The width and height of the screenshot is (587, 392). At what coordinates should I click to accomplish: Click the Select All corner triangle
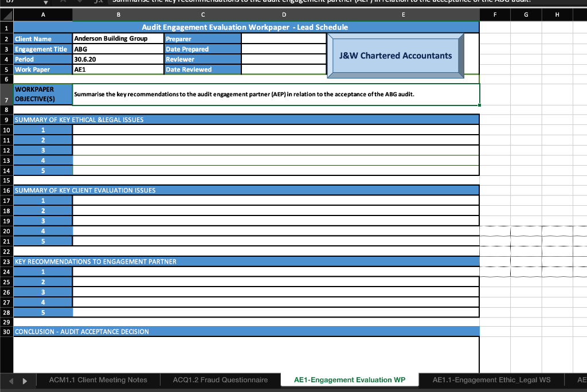pos(7,15)
